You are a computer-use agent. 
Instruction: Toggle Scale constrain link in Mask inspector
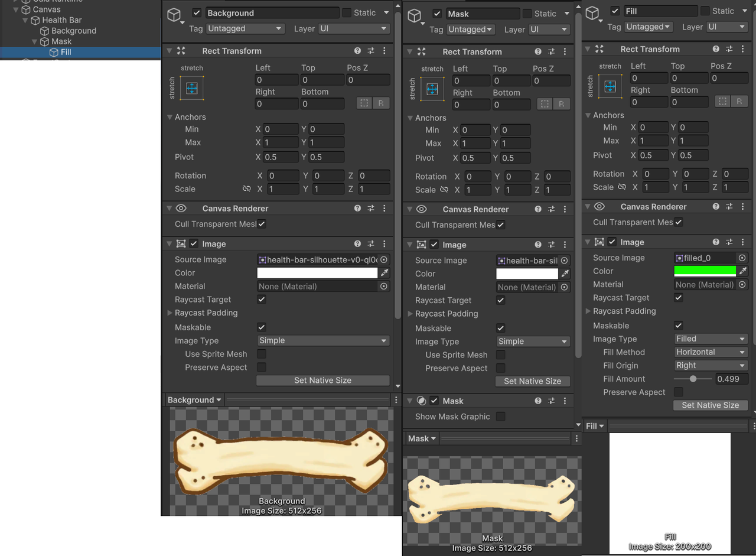click(x=444, y=190)
